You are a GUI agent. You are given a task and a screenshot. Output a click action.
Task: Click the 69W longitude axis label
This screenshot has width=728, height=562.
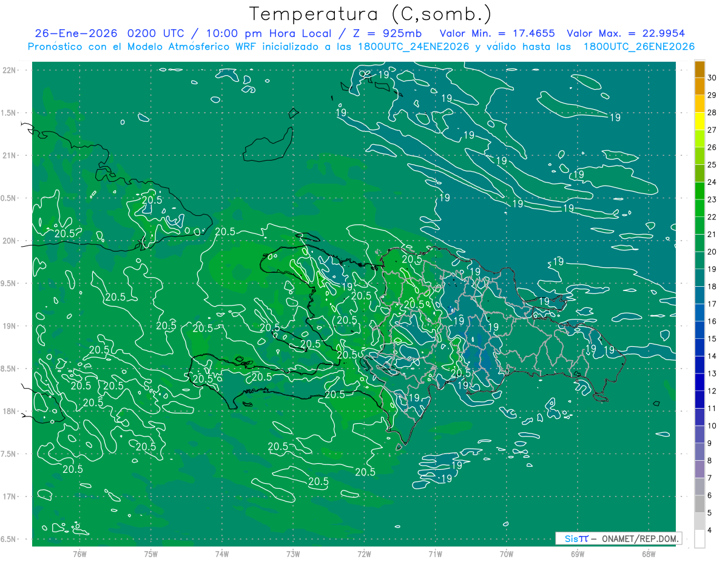(578, 554)
